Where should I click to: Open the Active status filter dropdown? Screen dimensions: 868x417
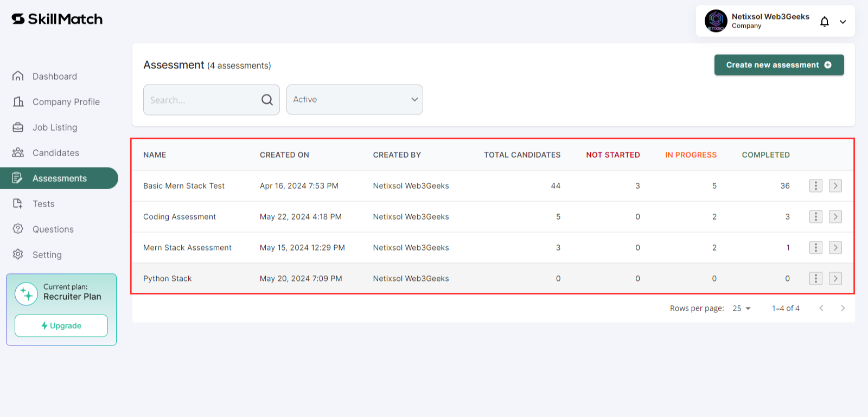355,99
